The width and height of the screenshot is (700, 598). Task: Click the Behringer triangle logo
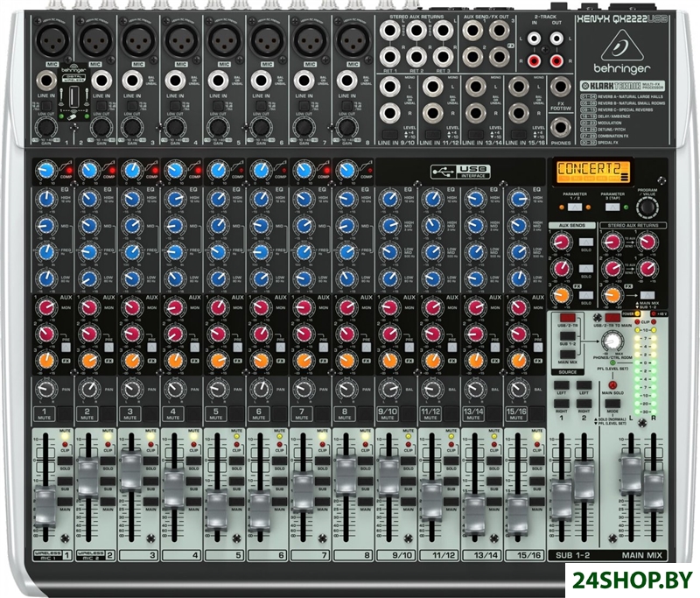point(622,46)
